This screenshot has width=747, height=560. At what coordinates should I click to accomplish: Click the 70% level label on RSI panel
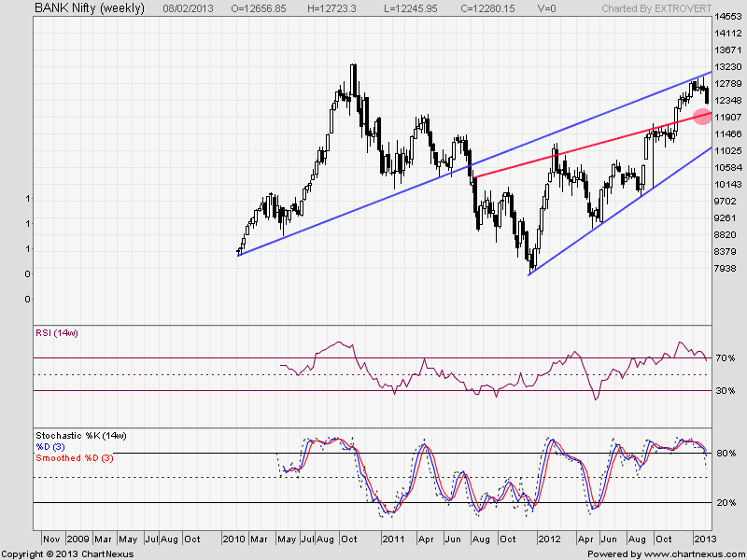[726, 358]
